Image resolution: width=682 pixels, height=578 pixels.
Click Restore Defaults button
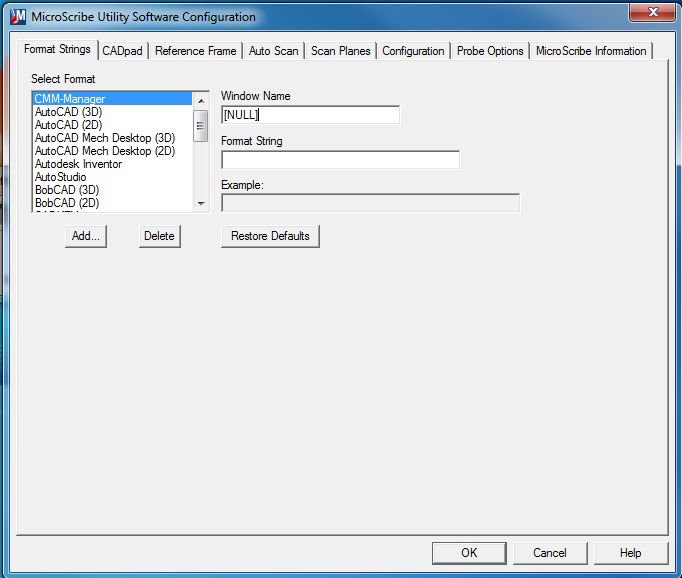point(270,236)
